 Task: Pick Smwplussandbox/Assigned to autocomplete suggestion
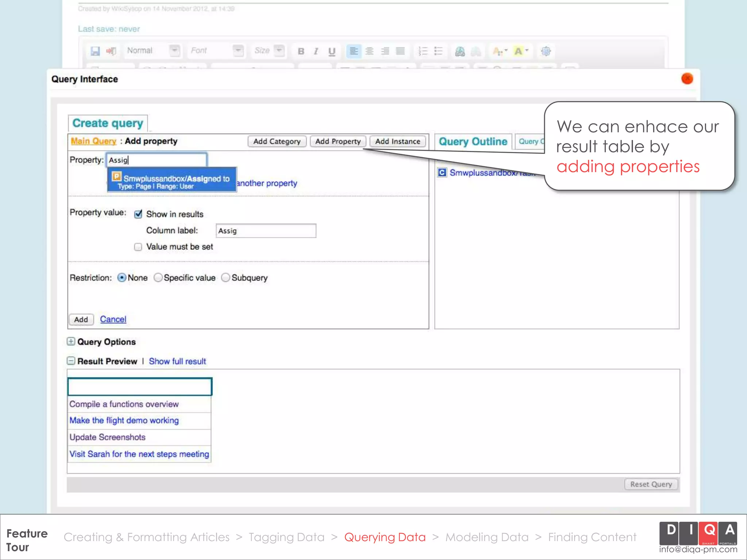tap(172, 179)
